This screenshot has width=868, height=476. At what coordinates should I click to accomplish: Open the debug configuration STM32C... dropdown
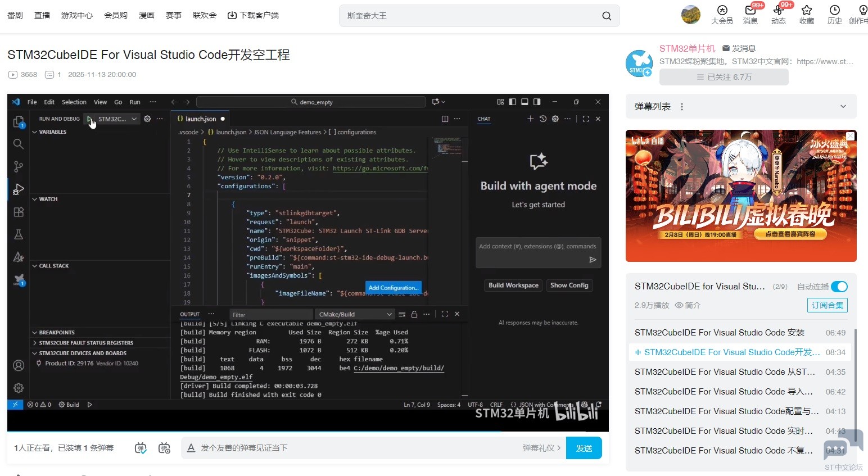coord(118,119)
